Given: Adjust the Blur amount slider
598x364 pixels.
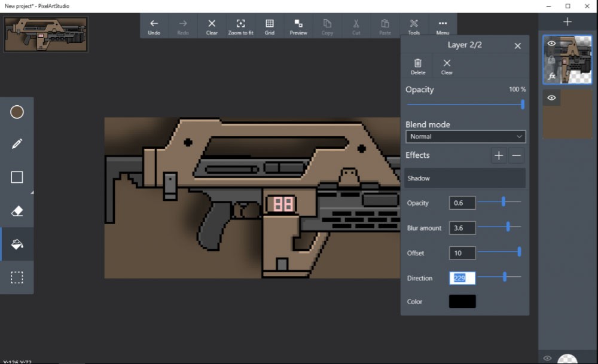Looking at the screenshot, I should 499,227.
